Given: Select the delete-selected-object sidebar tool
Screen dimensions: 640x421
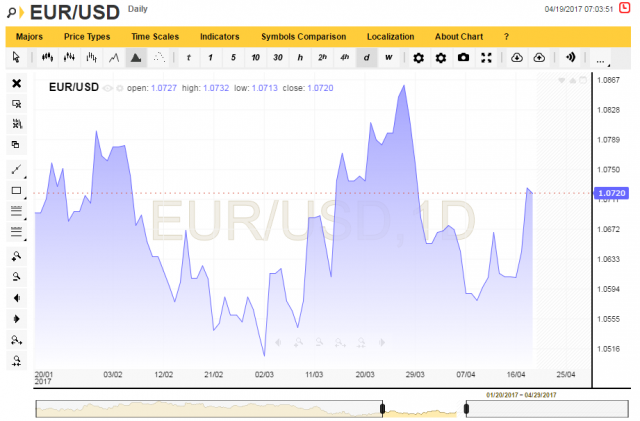Looking at the screenshot, I should click(16, 104).
